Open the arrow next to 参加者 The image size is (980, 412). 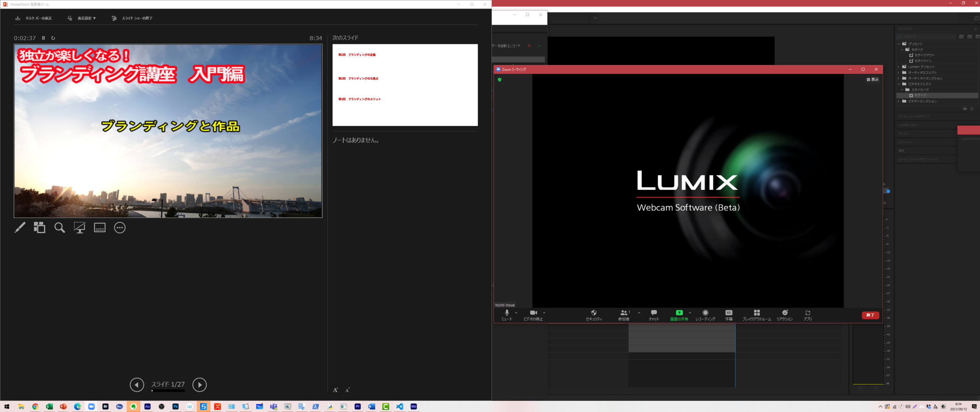(x=639, y=313)
